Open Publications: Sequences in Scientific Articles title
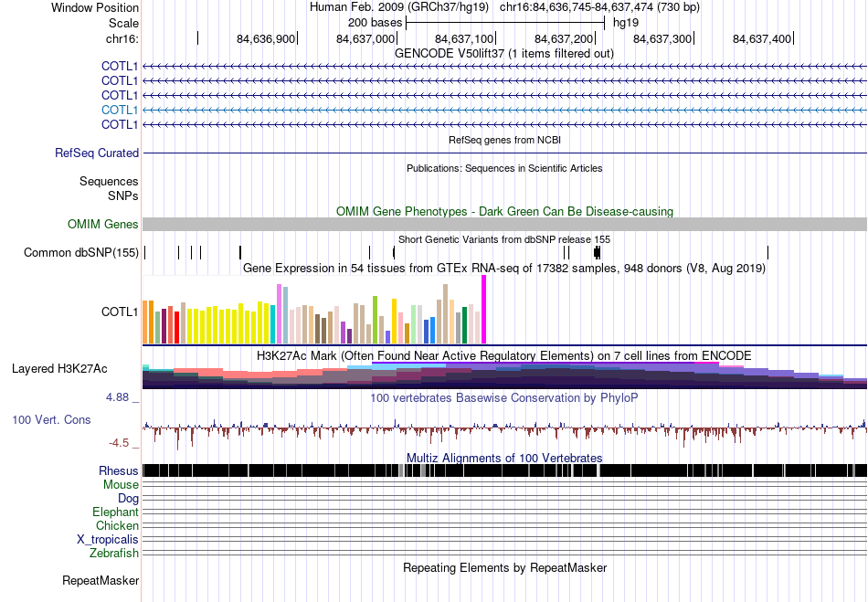 pyautogui.click(x=504, y=168)
